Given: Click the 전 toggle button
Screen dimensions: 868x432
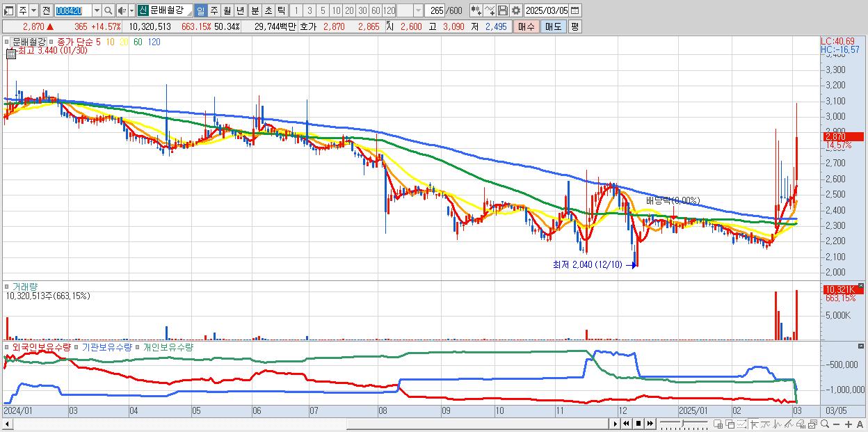Looking at the screenshot, I should pos(47,11).
